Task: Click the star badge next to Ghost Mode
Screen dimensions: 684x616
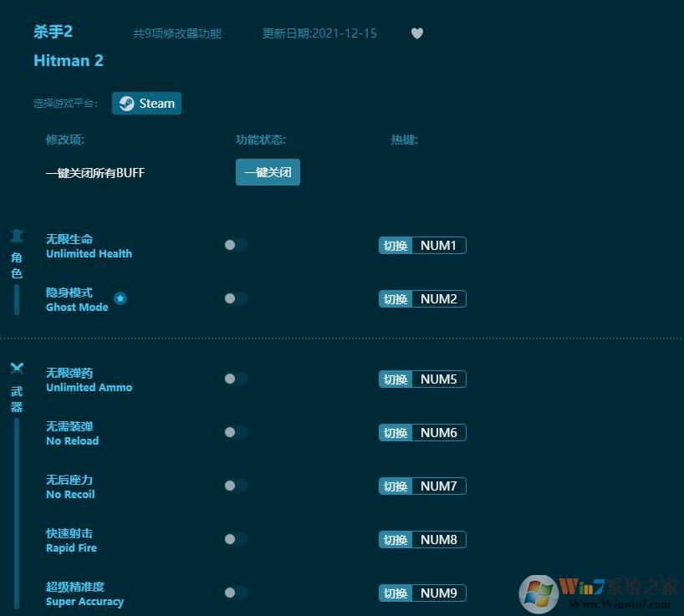Action: click(120, 298)
